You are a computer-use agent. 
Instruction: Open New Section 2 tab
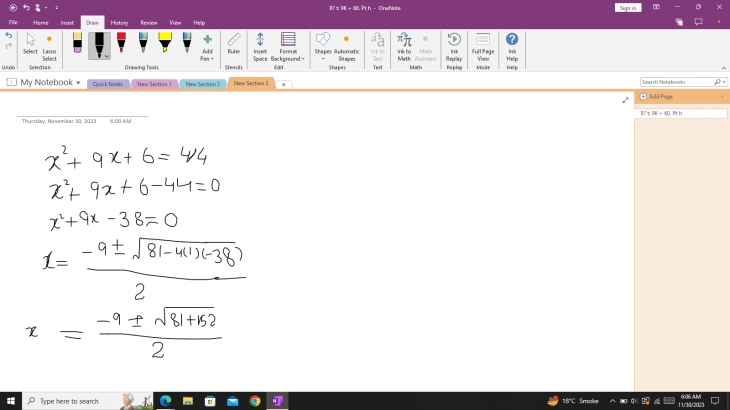point(203,84)
